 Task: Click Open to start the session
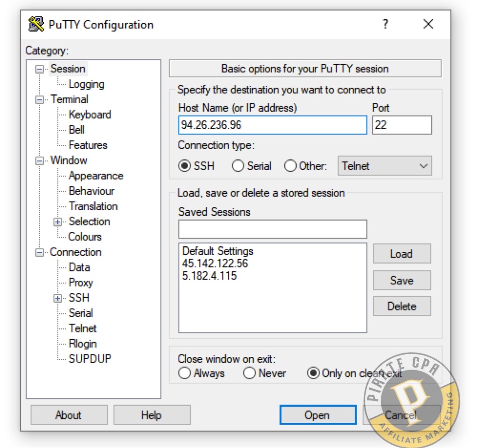click(318, 415)
